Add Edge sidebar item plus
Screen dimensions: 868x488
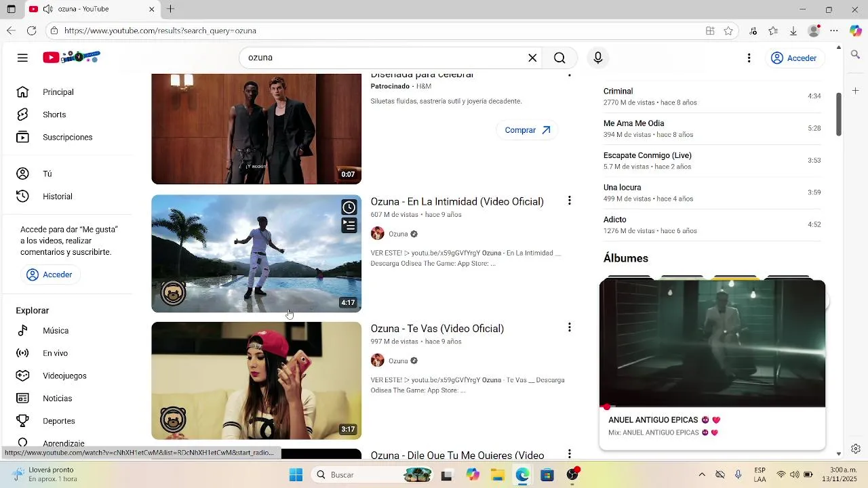click(855, 90)
